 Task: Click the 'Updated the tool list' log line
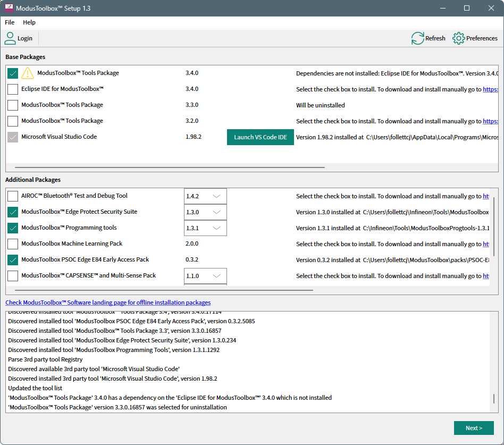coord(35,388)
